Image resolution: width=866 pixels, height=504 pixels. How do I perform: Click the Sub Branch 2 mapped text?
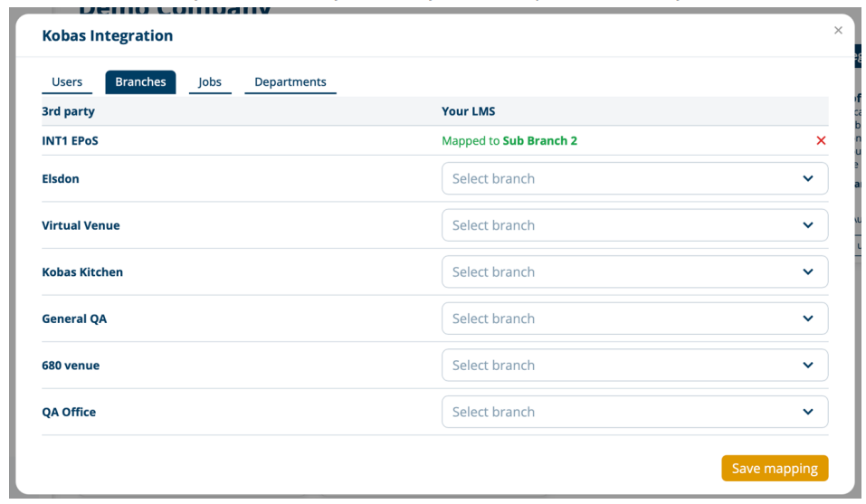(x=539, y=141)
